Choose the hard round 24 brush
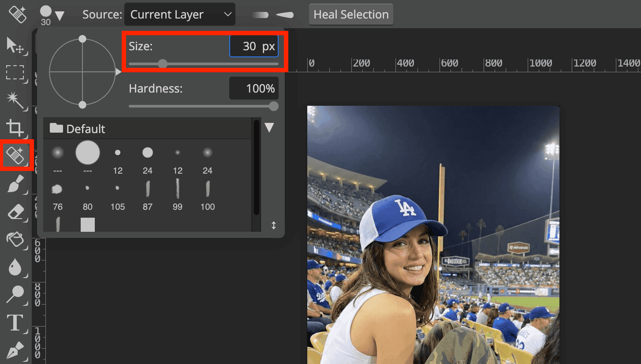 tap(148, 152)
